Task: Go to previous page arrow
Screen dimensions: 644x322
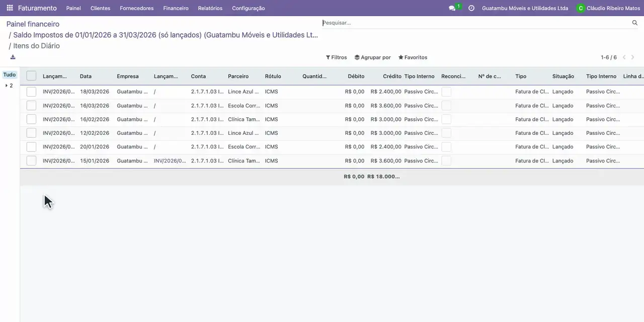Action: point(624,57)
